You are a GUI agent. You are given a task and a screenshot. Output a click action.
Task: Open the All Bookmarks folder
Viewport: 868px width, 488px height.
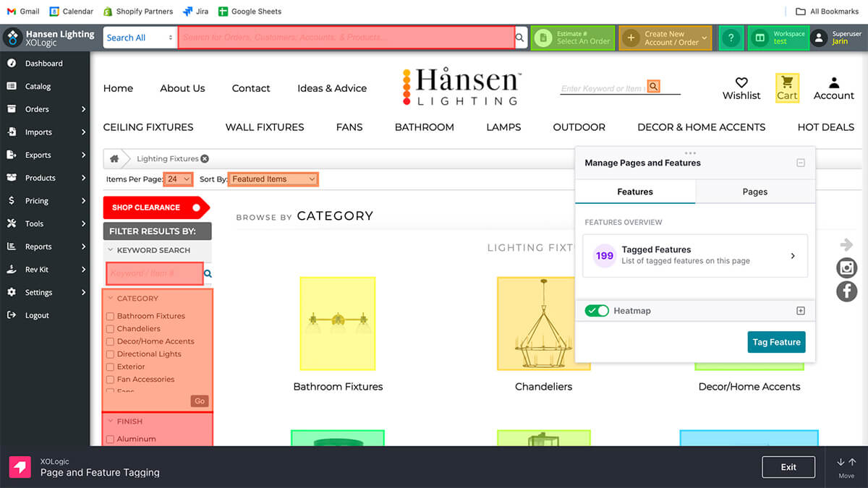tap(827, 12)
